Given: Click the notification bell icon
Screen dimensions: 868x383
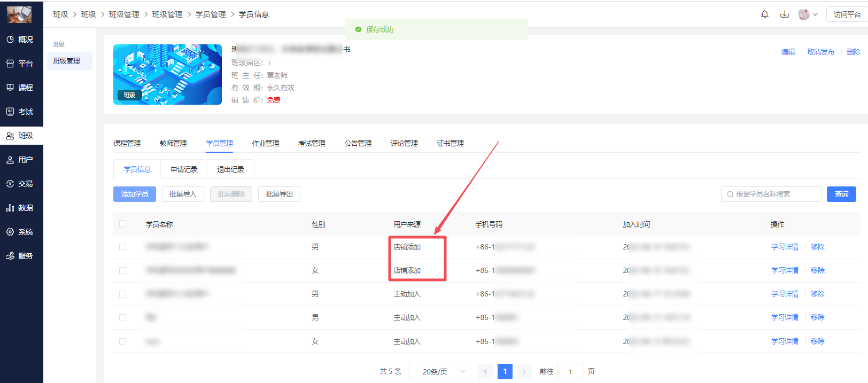Looking at the screenshot, I should click(x=765, y=14).
